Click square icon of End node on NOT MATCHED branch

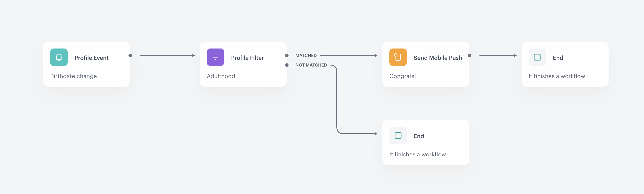pyautogui.click(x=398, y=135)
